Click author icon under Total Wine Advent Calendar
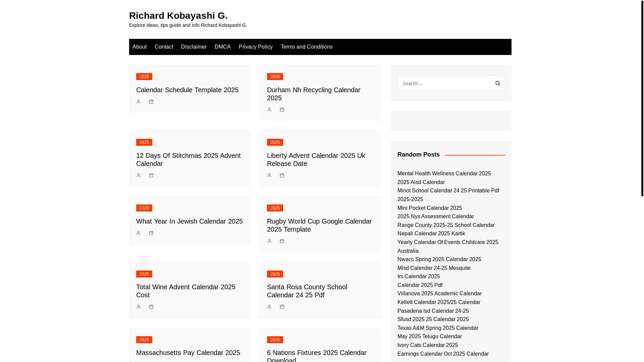644x362 pixels. point(139,307)
